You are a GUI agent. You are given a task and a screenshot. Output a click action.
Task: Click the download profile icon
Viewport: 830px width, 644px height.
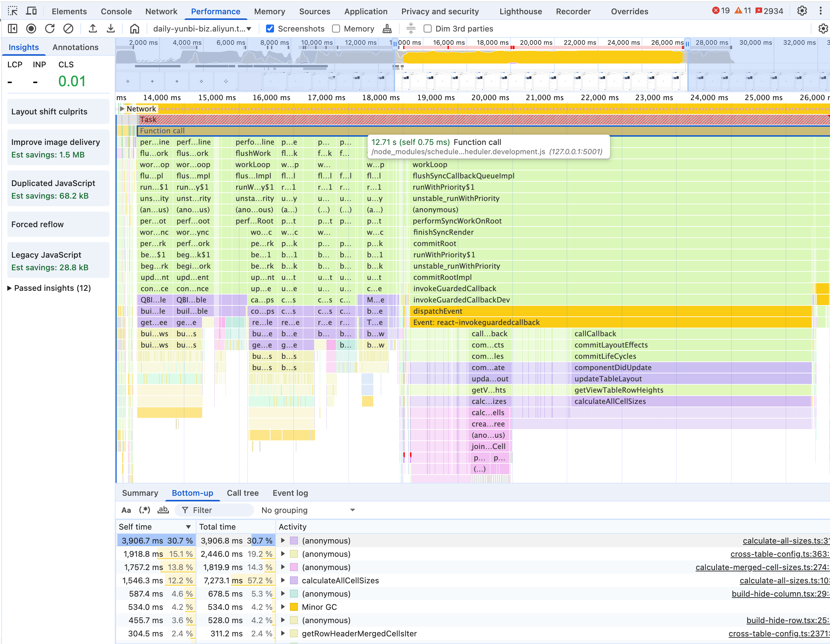pos(110,29)
